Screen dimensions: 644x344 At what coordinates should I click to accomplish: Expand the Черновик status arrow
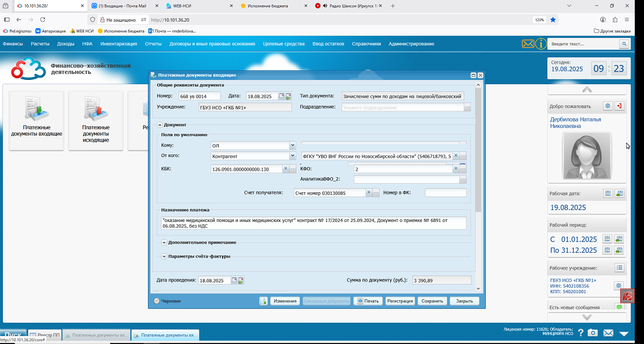[157, 301]
